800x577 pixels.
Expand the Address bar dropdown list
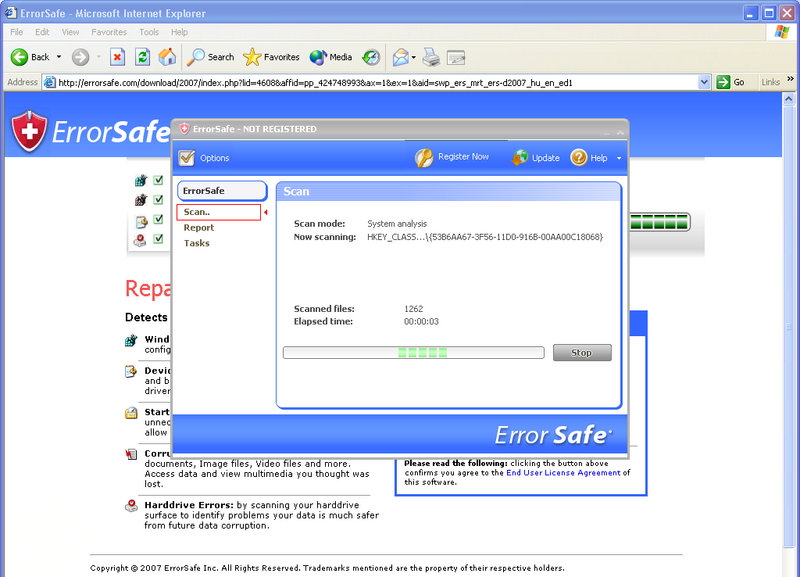point(704,82)
